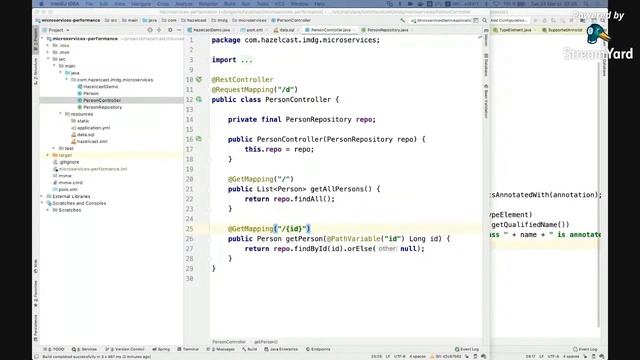This screenshot has width=640, height=360.
Task: Click microservices-performance breadcrumb in navigation bar
Action: click(68, 20)
